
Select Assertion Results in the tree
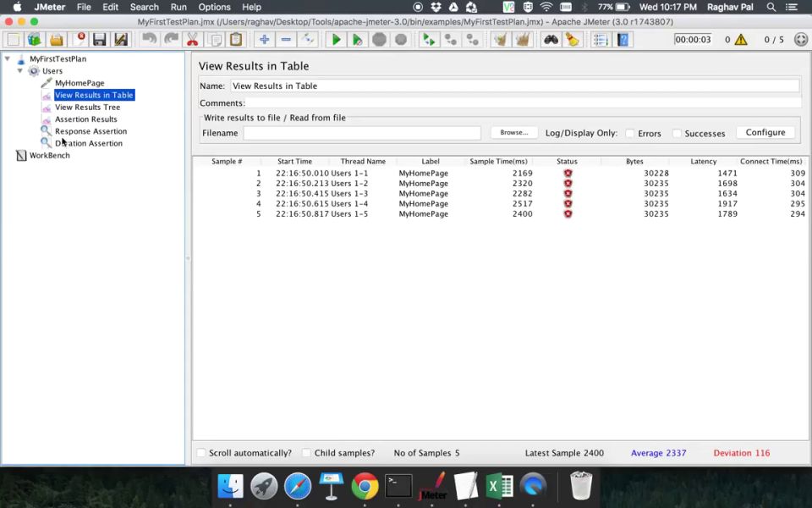click(86, 119)
